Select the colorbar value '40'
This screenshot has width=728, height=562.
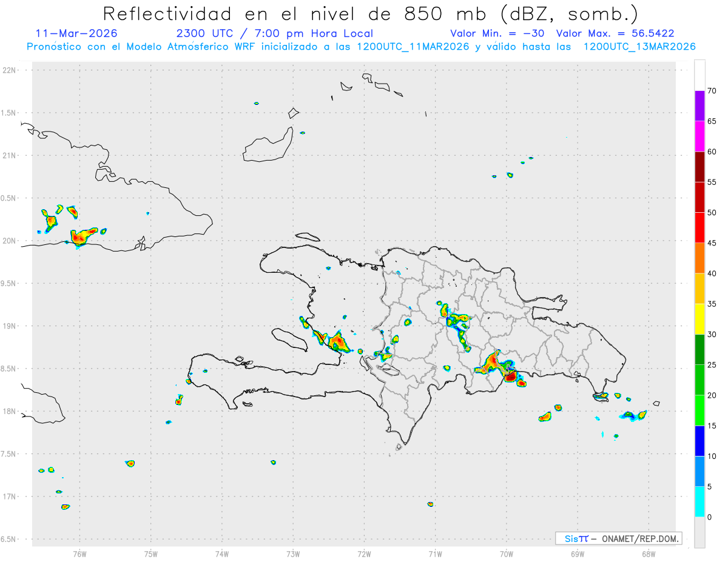pyautogui.click(x=712, y=273)
